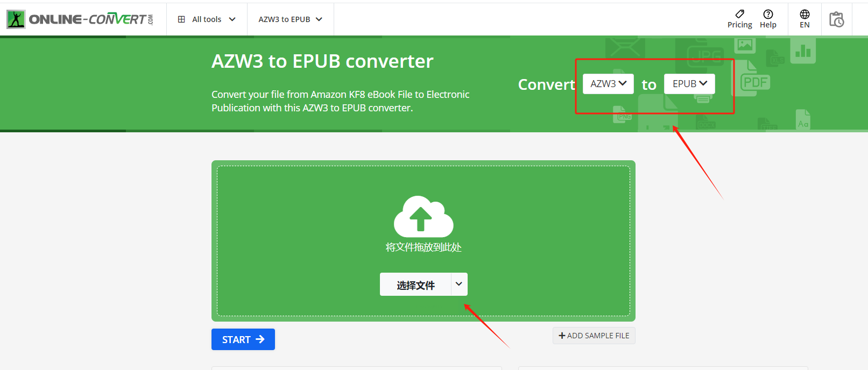Click the All tools grid icon

(181, 19)
